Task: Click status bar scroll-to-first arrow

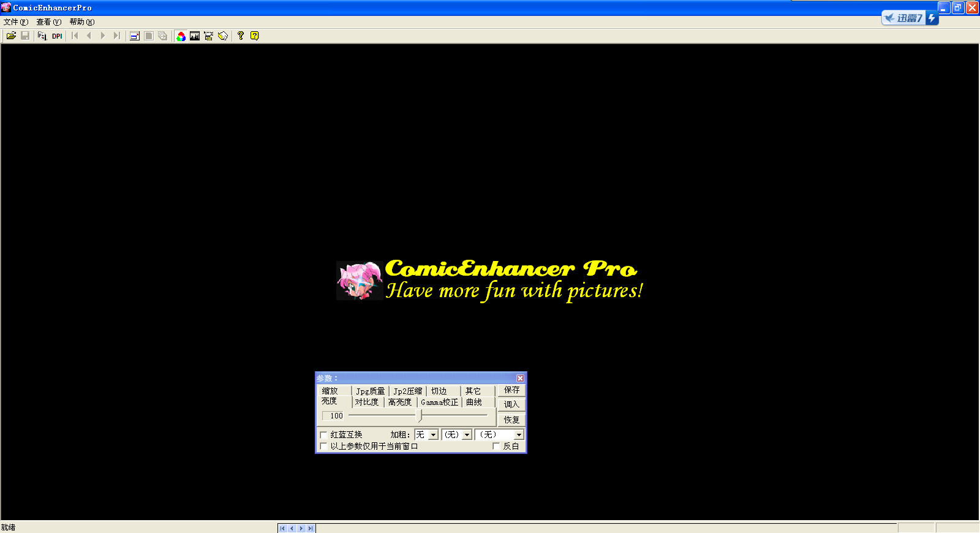Action: pos(282,528)
